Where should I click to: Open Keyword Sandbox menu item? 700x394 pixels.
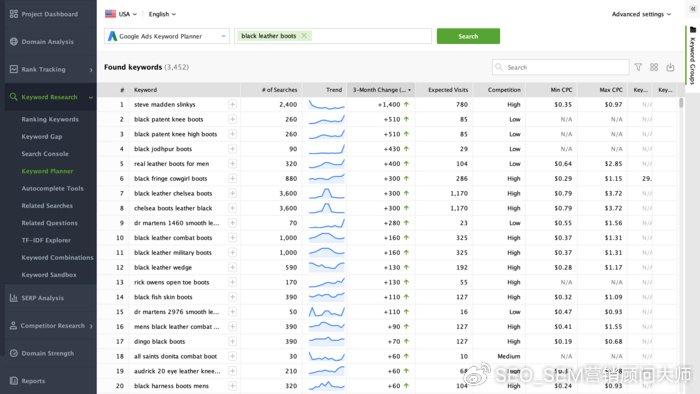[x=49, y=275]
